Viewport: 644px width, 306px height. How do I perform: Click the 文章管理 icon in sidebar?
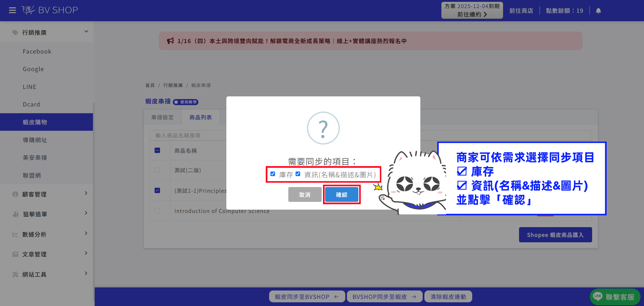point(15,254)
